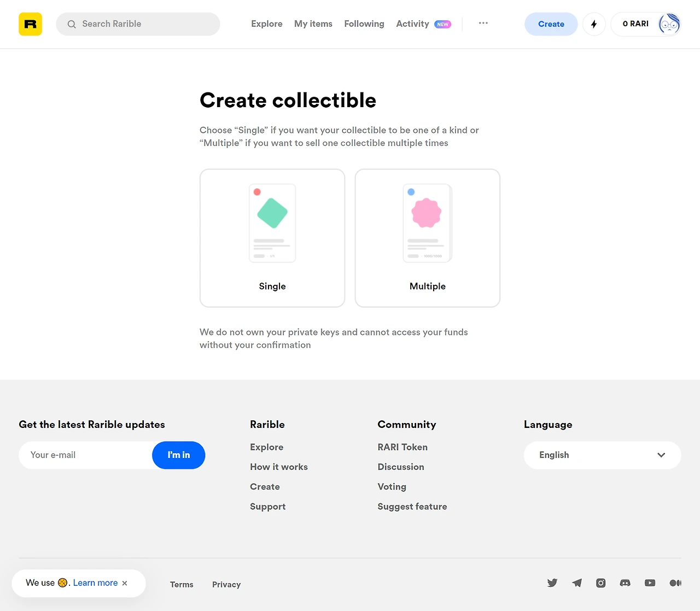Open the Medium blog icon
Screen dimensions: 700x611
[675, 583]
